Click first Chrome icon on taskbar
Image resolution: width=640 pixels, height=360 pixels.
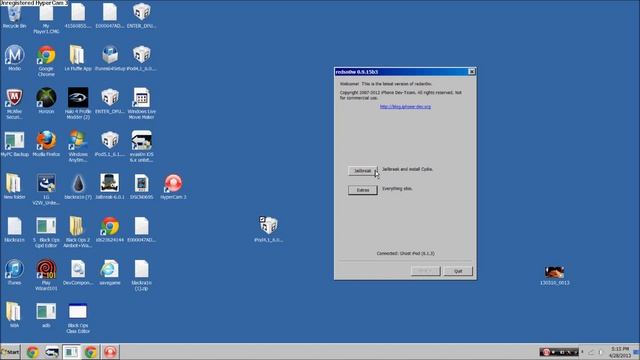[x=33, y=352]
